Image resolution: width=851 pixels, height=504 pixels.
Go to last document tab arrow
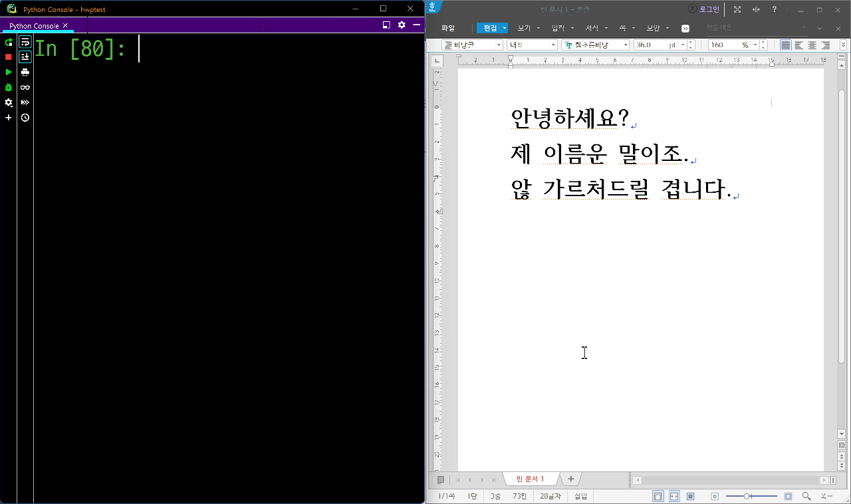[494, 479]
